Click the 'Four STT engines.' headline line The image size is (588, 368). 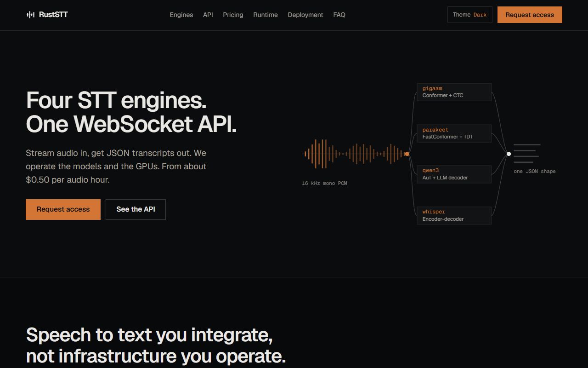(x=116, y=100)
